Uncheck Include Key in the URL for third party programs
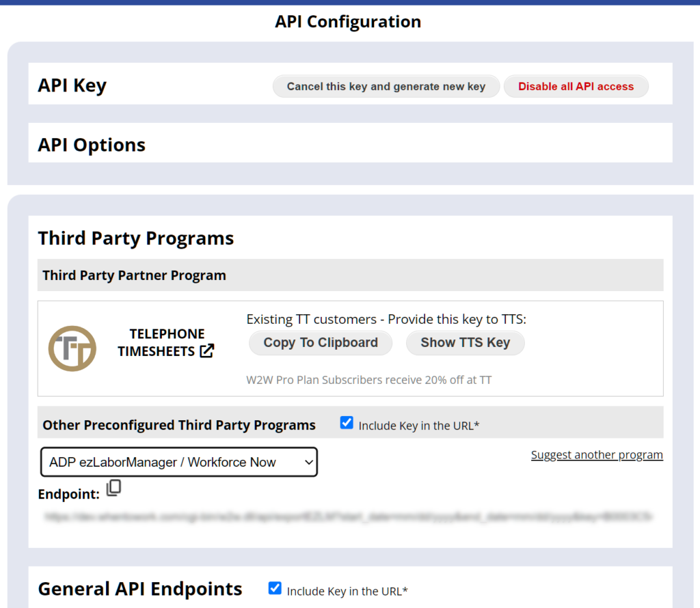 (x=347, y=422)
